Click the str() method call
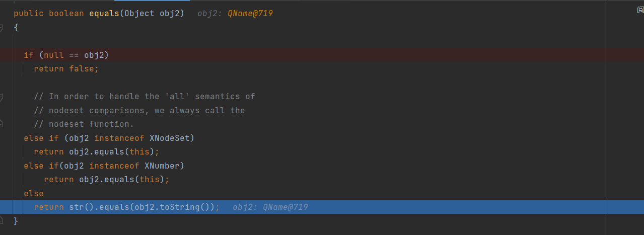This screenshot has width=644, height=235. tap(79, 207)
